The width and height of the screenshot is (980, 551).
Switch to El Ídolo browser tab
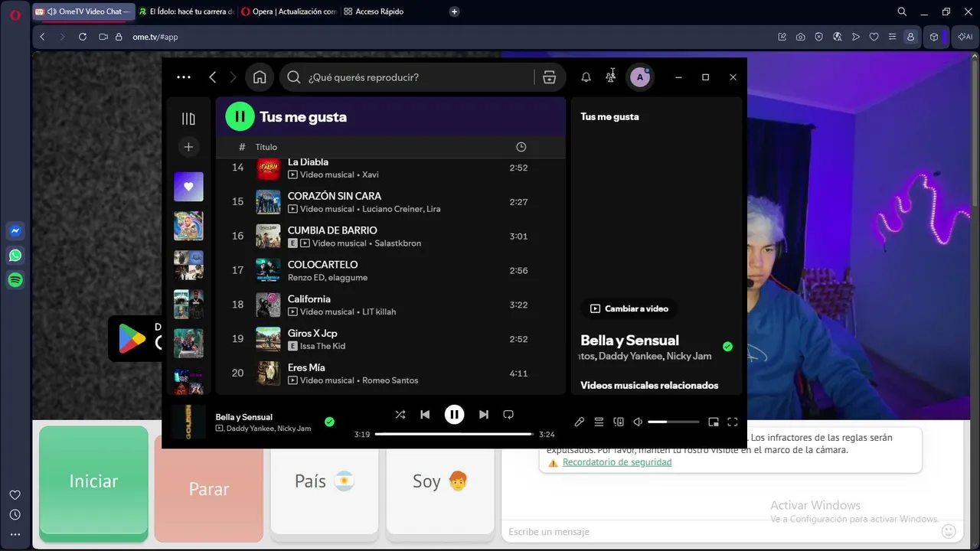(x=187, y=11)
